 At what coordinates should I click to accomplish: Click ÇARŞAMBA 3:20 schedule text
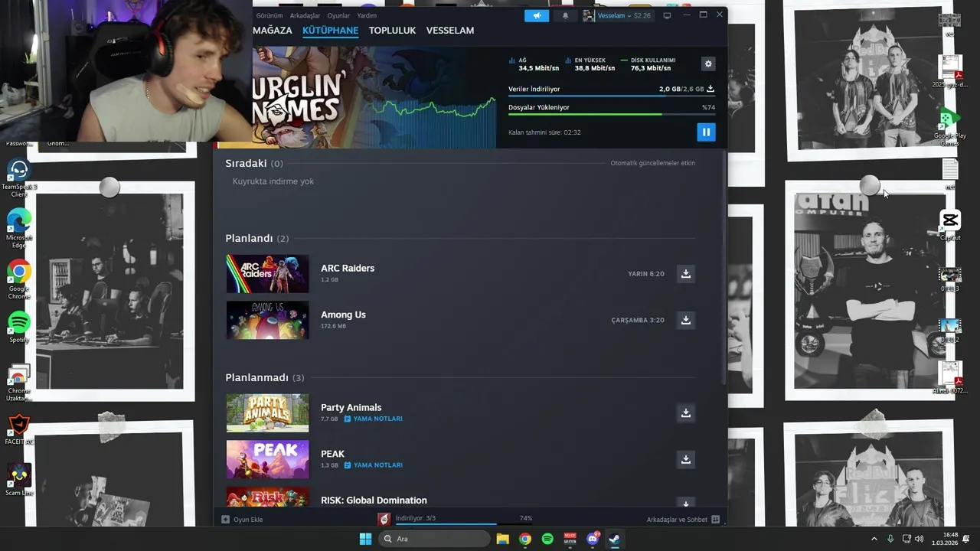[x=638, y=321]
